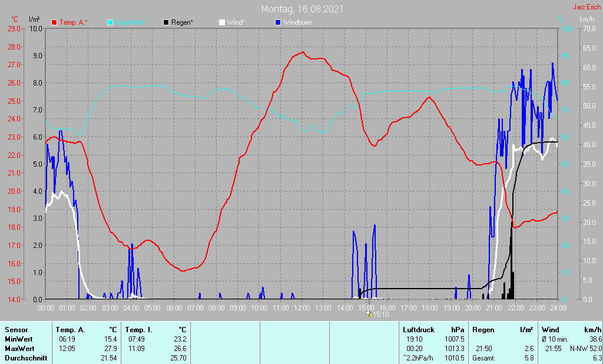Click the '15:10' marker time label

click(381, 315)
